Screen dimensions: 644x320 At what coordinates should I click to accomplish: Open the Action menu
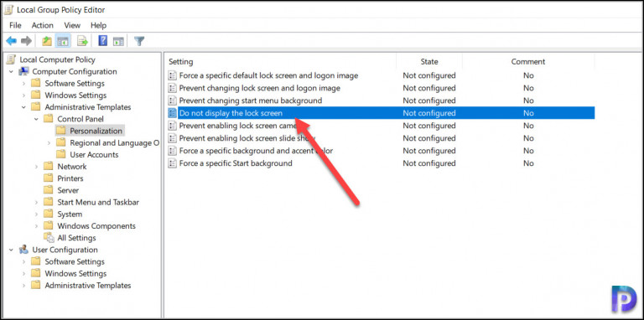[x=43, y=25]
